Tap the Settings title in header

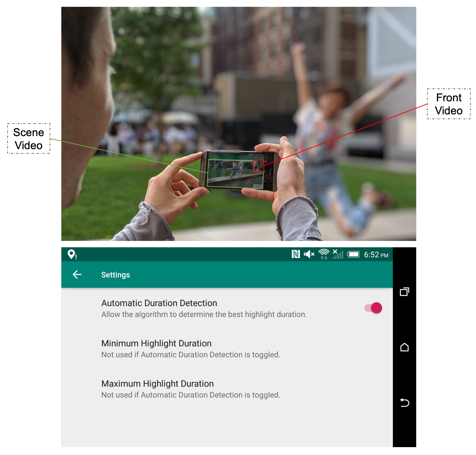click(x=115, y=275)
